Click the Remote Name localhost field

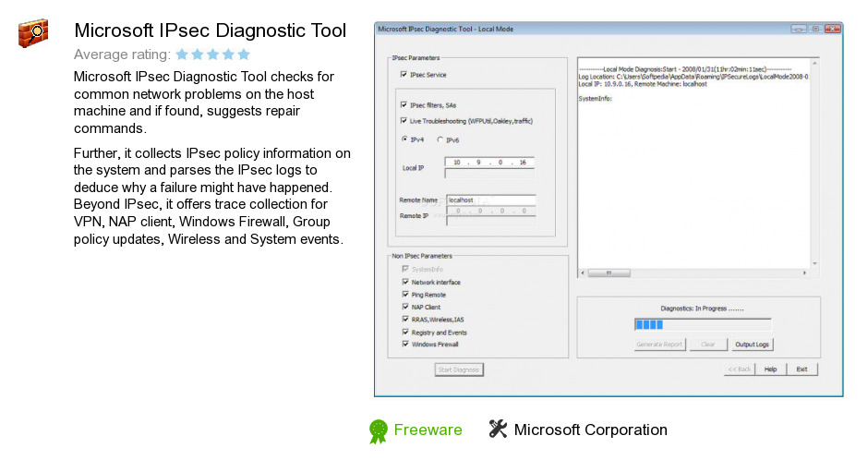[x=491, y=200]
